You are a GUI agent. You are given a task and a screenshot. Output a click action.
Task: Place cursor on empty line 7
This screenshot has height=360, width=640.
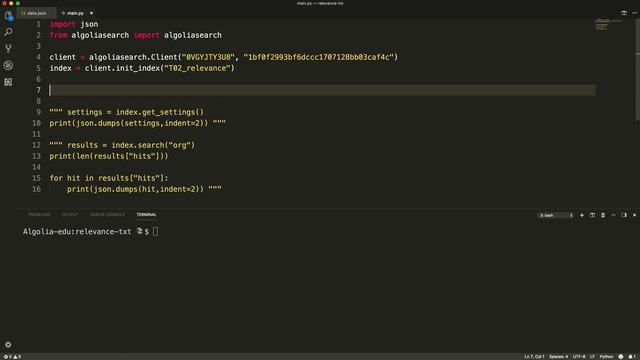322,90
